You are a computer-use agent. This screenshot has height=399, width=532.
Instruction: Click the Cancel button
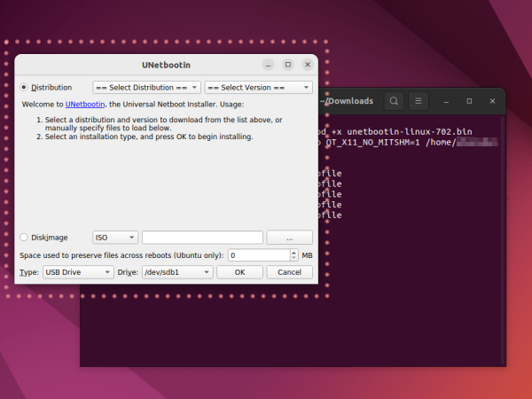pyautogui.click(x=289, y=272)
